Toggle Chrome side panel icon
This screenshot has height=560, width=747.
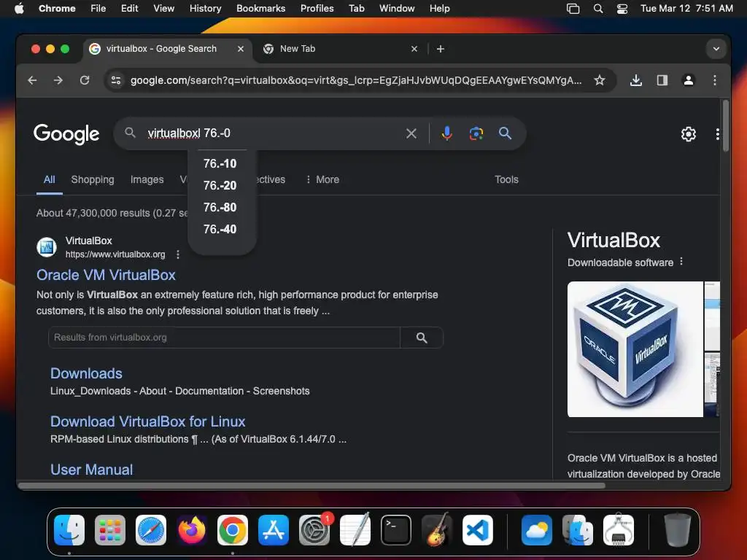point(662,80)
